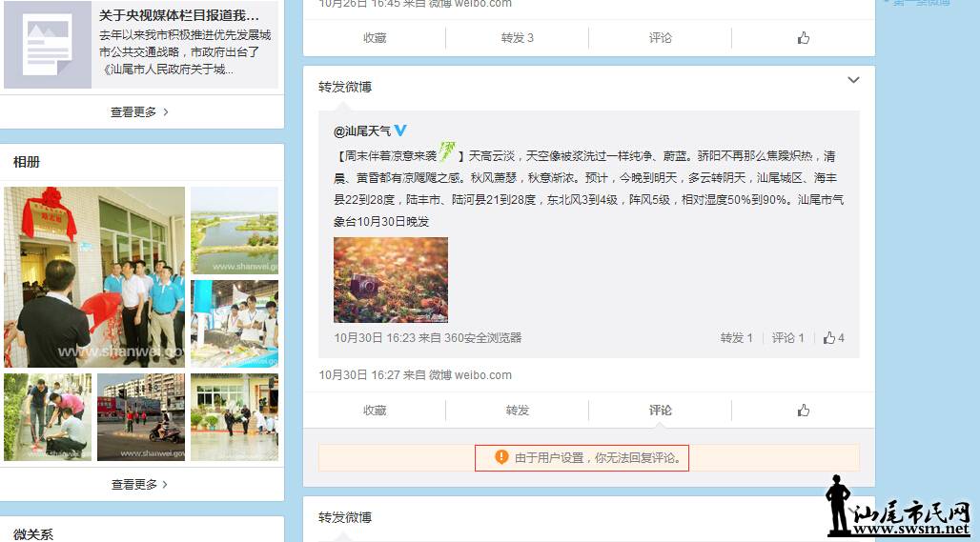Viewport: 980px width, 542px height.
Task: Click the 转发微博 text of the bottom post
Action: tap(345, 517)
